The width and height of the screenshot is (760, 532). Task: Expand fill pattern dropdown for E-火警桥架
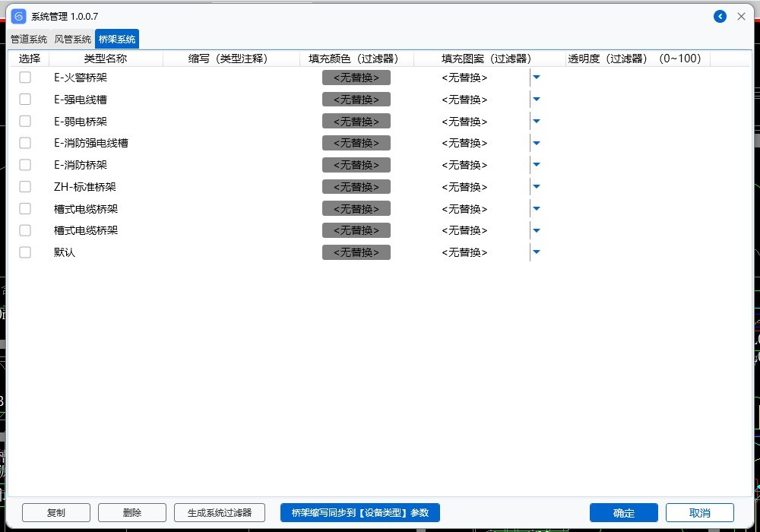coord(536,78)
